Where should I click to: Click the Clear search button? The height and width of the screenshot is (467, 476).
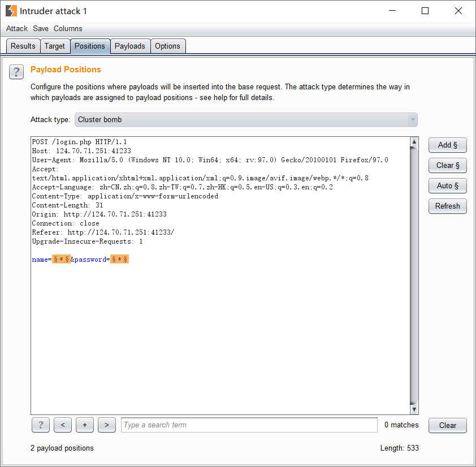point(448,425)
